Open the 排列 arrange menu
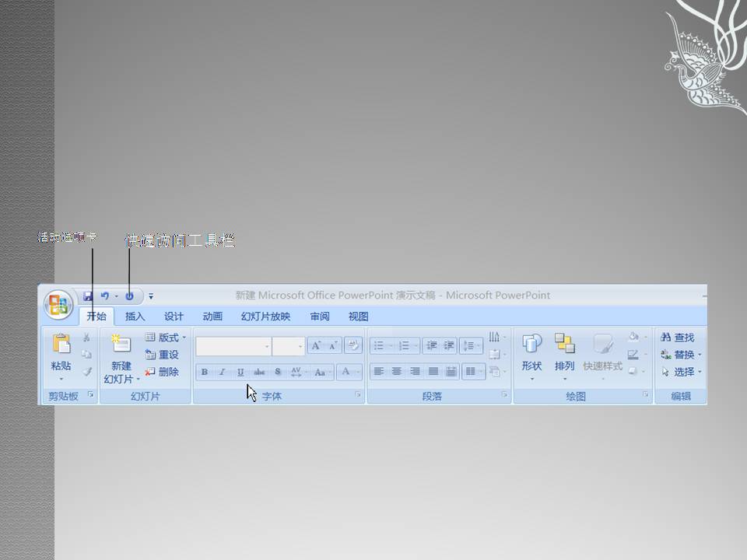Screen dimensions: 747x560 click(565, 357)
